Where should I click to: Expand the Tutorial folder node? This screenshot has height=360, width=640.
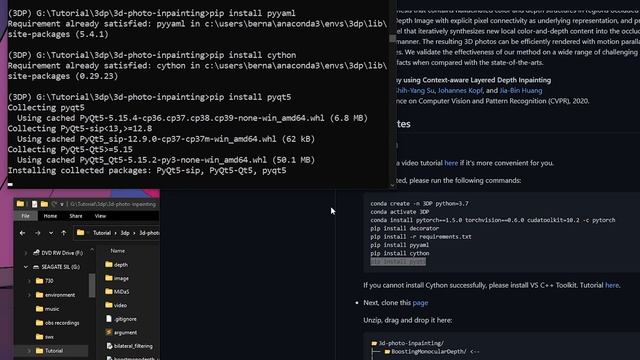pyautogui.click(x=29, y=351)
